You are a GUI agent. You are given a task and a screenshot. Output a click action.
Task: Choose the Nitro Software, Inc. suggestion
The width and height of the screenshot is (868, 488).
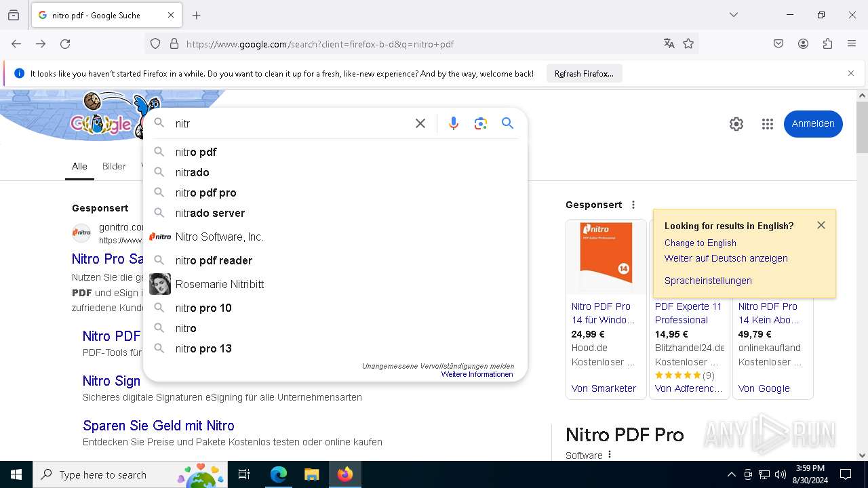(x=335, y=237)
